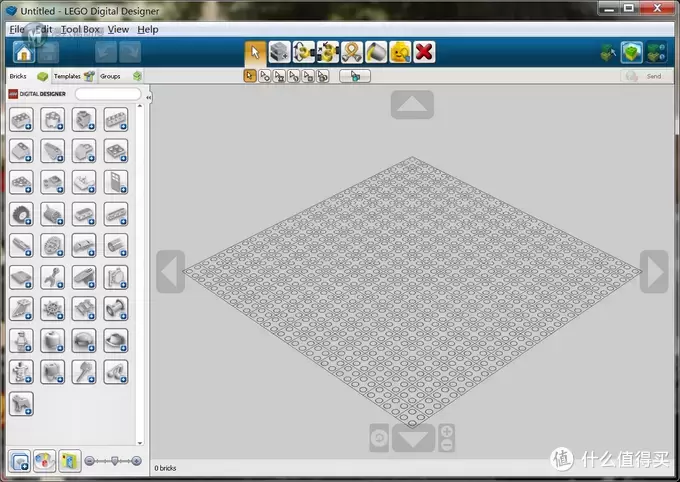Collapse the brick palette panel

[x=149, y=97]
